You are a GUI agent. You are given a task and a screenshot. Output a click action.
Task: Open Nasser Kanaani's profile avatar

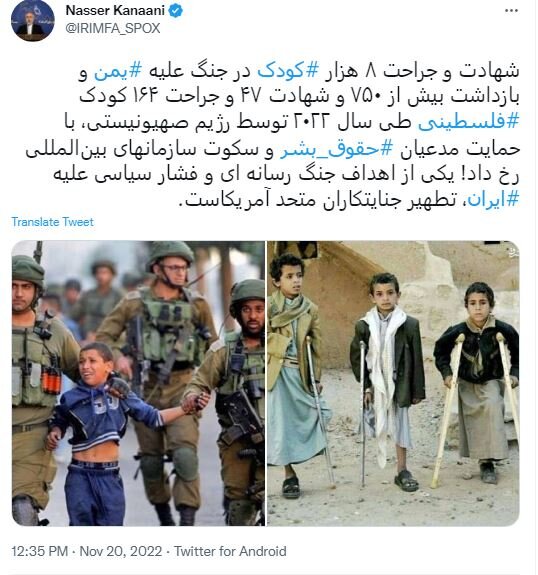click(33, 19)
